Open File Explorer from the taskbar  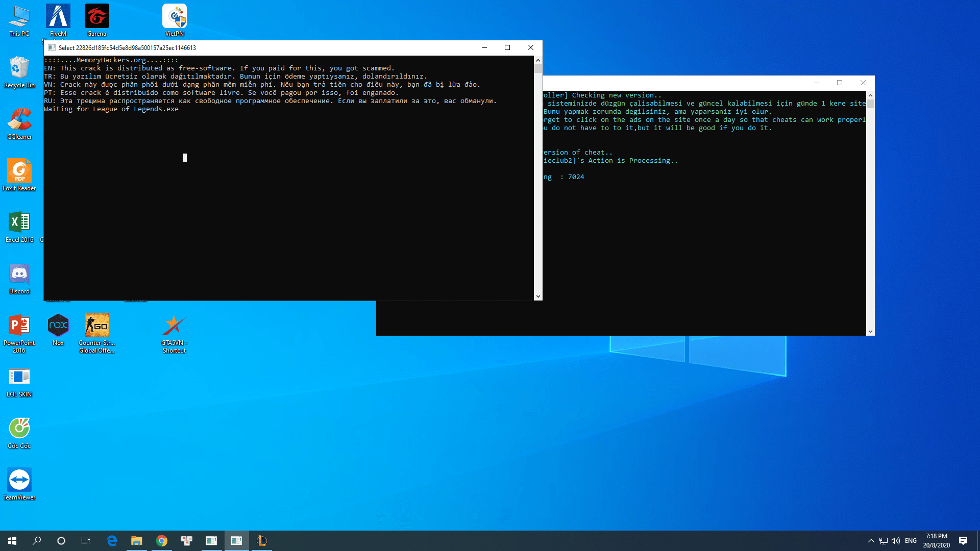point(136,541)
